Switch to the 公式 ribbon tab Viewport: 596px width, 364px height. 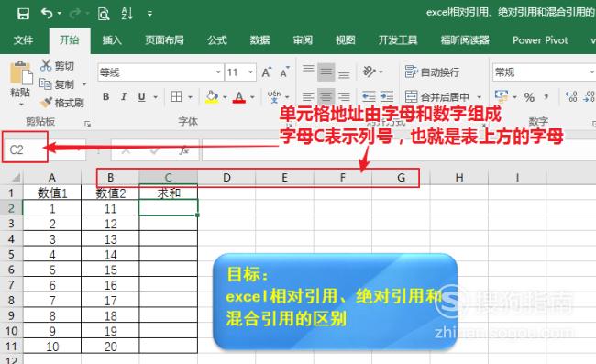click(217, 40)
